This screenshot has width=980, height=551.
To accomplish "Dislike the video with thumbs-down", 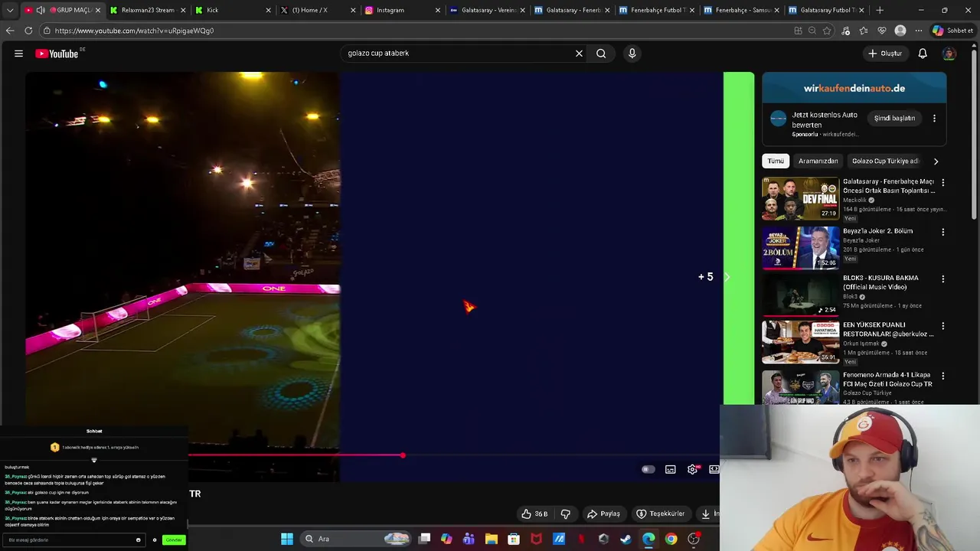I will click(x=566, y=514).
